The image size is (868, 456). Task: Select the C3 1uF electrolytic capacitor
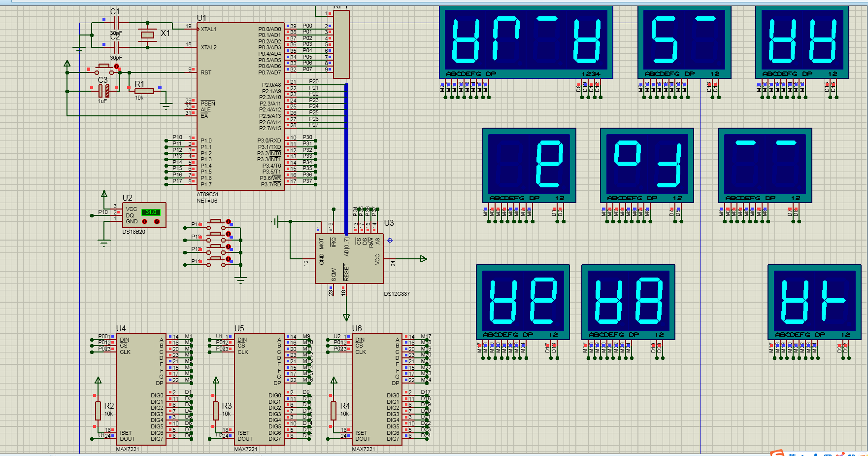[104, 91]
